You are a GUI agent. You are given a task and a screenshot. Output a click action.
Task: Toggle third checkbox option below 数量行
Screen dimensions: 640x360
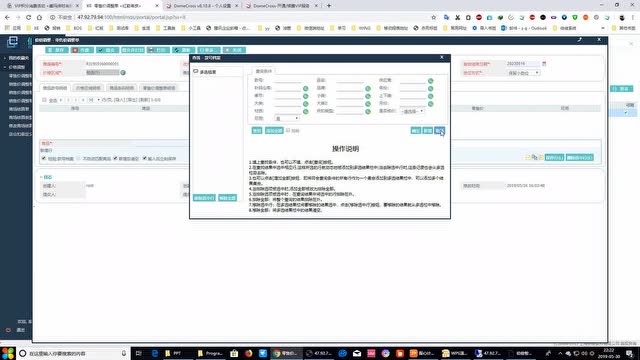(115, 158)
